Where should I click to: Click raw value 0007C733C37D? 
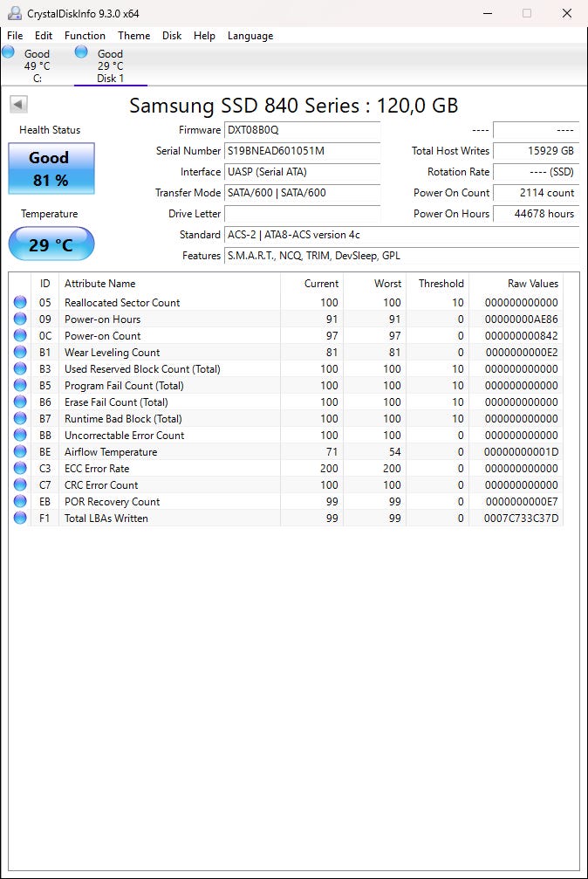(522, 518)
